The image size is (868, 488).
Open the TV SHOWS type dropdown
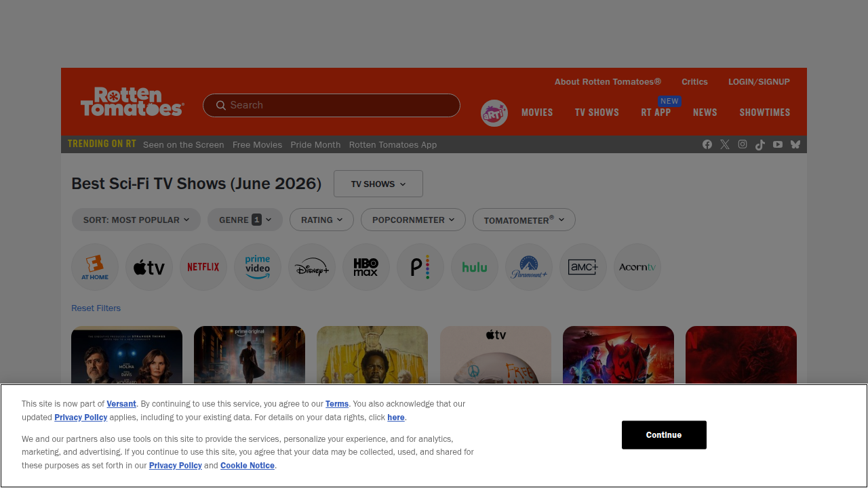coord(378,184)
